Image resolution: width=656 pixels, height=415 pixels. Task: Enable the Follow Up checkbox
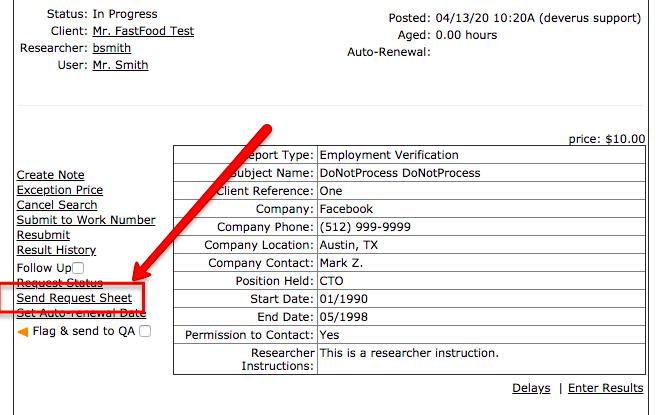[78, 268]
